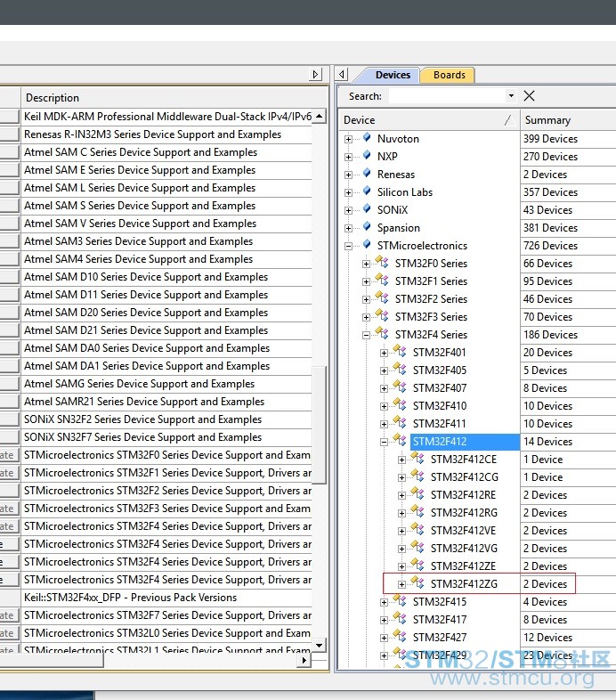Click the STM32F410 subfamily icon
This screenshot has width=616, height=700.
(400, 405)
